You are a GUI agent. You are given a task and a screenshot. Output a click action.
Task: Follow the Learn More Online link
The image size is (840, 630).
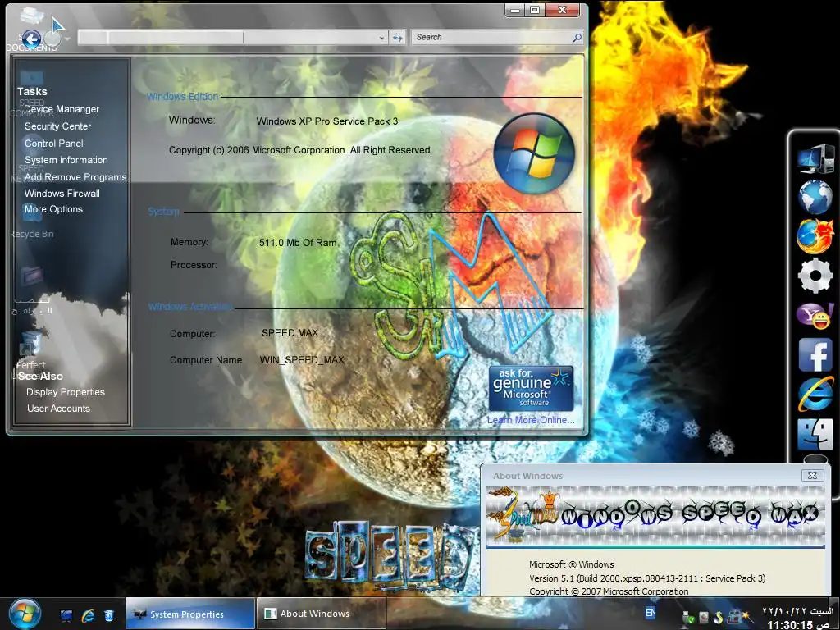[x=531, y=420]
